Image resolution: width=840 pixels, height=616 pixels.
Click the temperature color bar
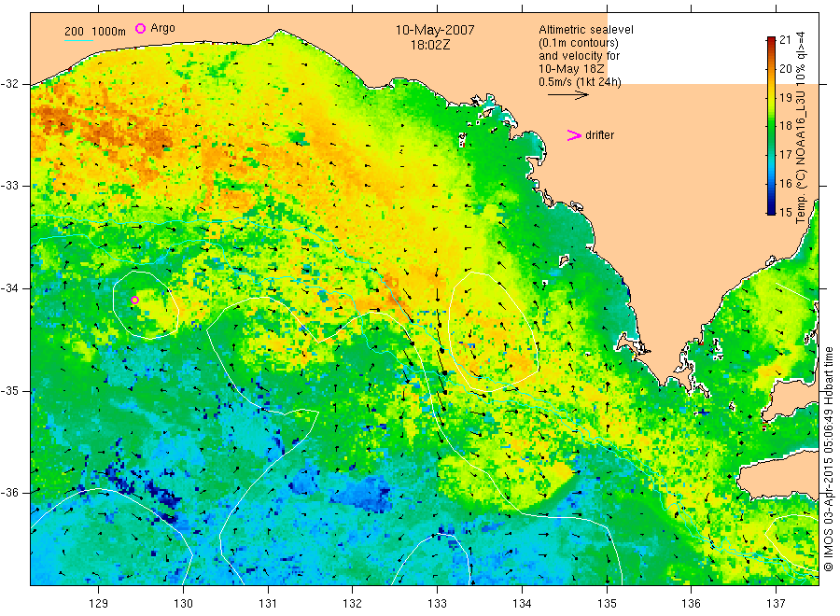click(x=772, y=125)
